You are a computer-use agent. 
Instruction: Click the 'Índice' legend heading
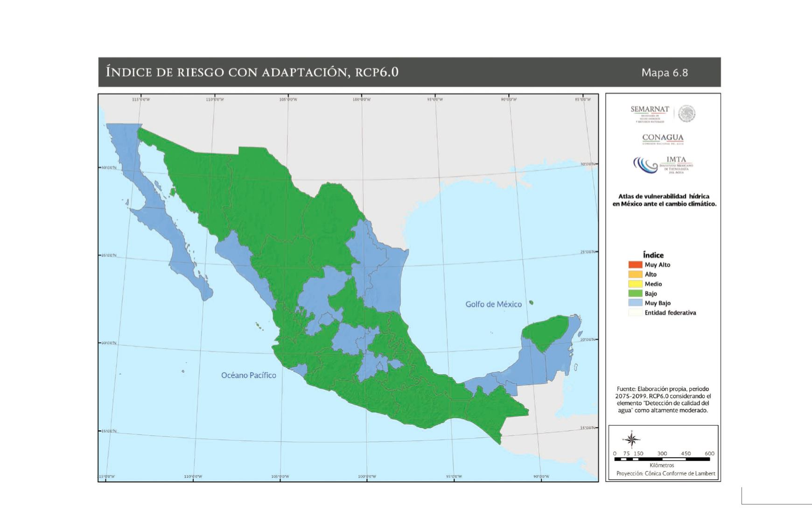pyautogui.click(x=653, y=255)
